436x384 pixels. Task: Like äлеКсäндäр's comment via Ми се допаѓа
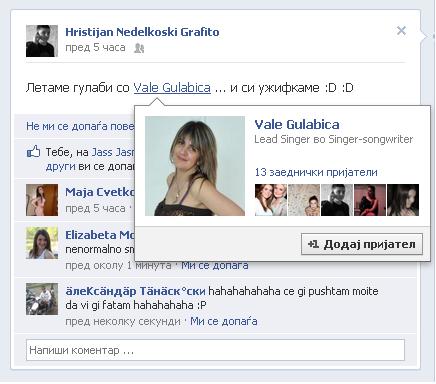tap(224, 321)
